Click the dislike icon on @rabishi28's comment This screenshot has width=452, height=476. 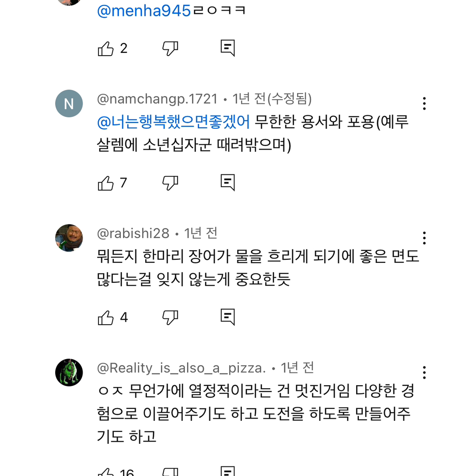pyautogui.click(x=171, y=317)
